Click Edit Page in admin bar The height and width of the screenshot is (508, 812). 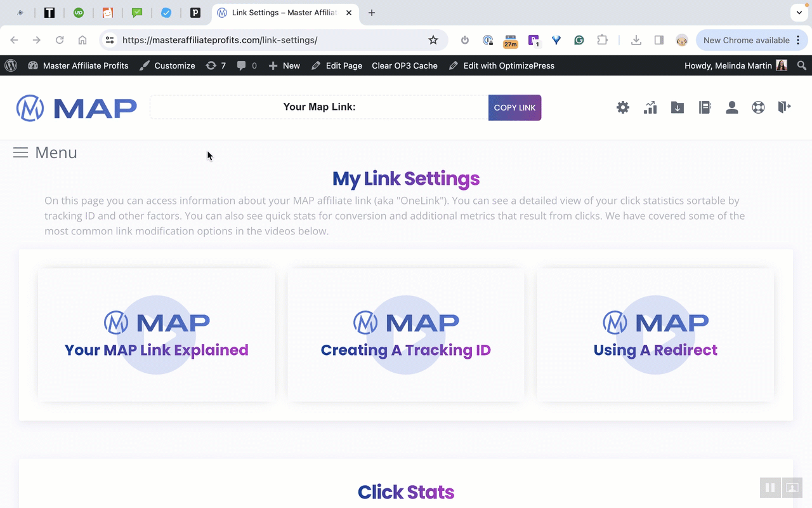pyautogui.click(x=337, y=65)
